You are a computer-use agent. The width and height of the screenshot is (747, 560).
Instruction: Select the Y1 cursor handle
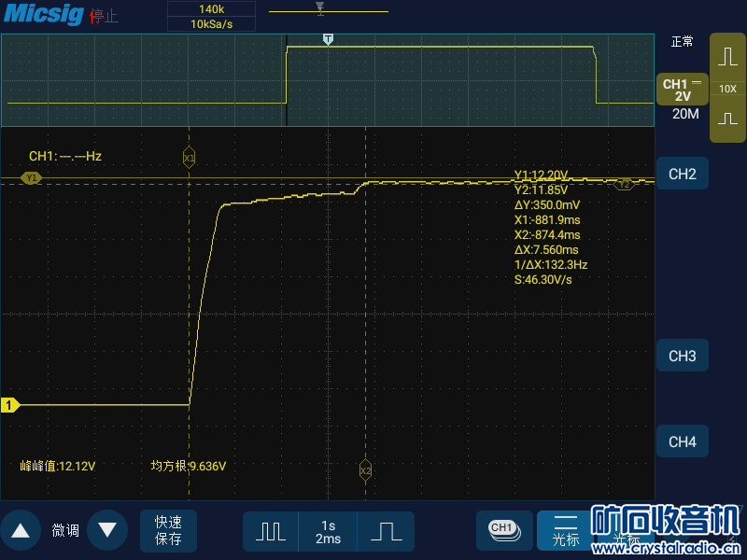tap(32, 178)
